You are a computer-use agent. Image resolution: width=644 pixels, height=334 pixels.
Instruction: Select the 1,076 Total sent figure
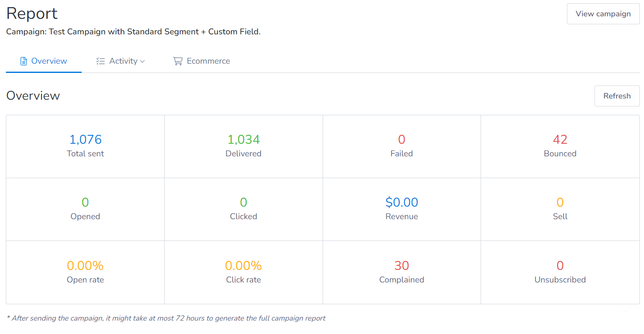click(85, 140)
